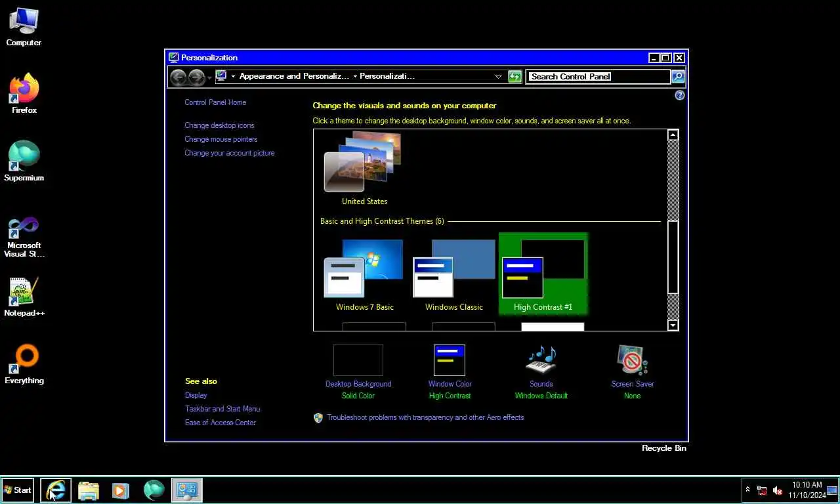840x504 pixels.
Task: Open Computer desktop icon
Action: (x=24, y=27)
